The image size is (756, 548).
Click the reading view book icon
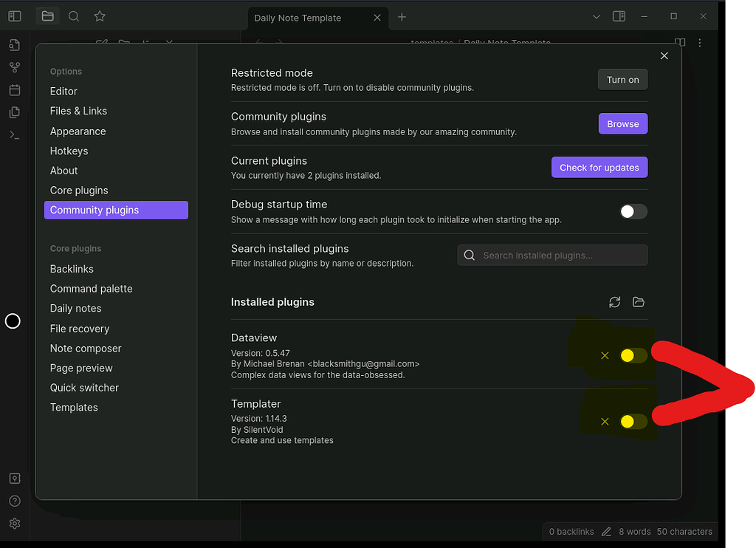(x=680, y=42)
